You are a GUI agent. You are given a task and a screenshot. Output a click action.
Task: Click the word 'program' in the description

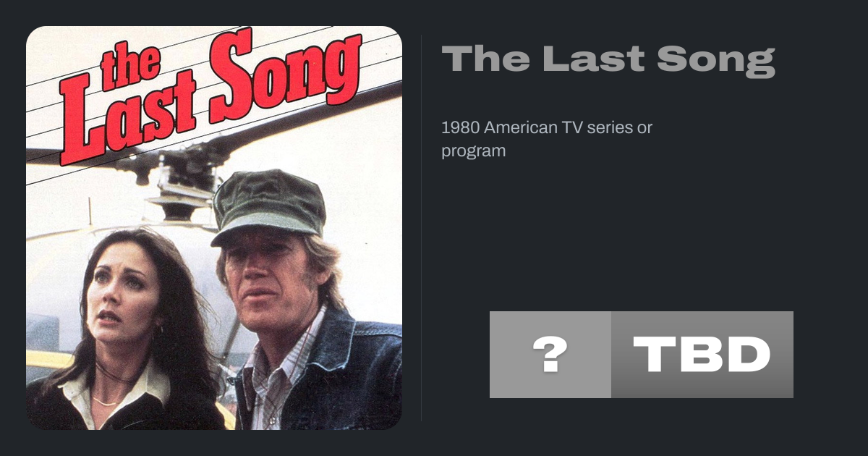coord(473,151)
